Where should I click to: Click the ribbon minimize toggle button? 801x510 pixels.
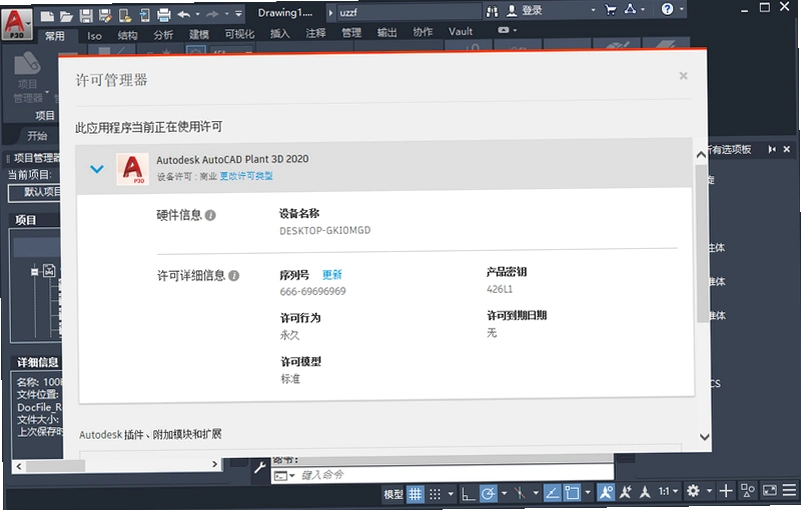point(503,30)
